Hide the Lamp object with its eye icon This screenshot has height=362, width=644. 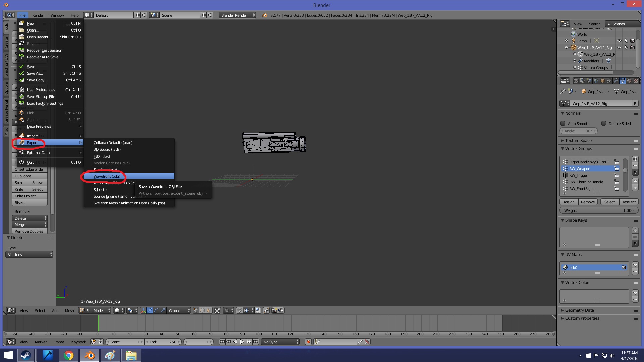[619, 41]
